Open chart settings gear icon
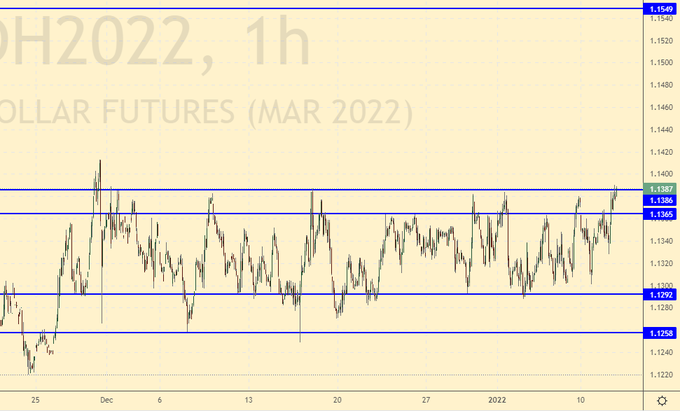Viewport: 680px width, 411px height. click(661, 400)
